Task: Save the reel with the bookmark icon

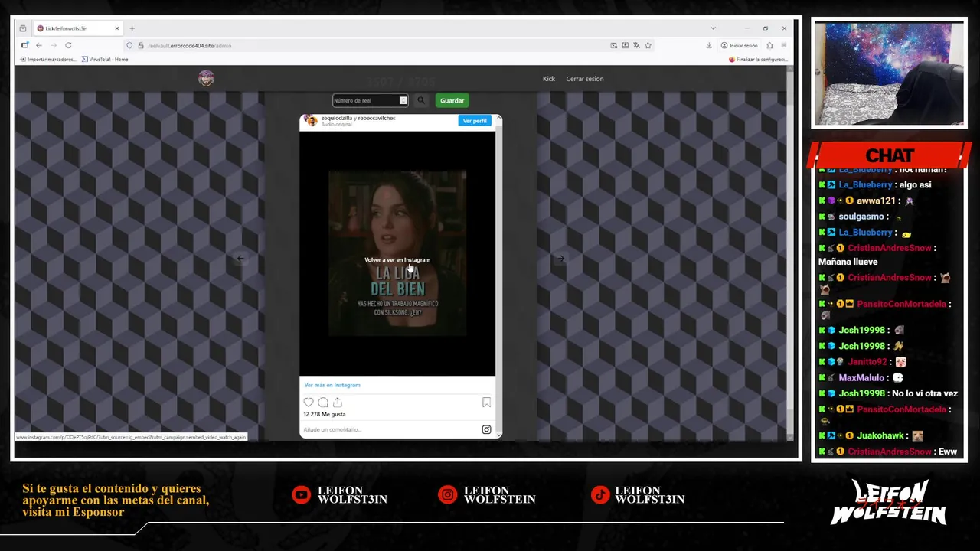Action: point(486,403)
